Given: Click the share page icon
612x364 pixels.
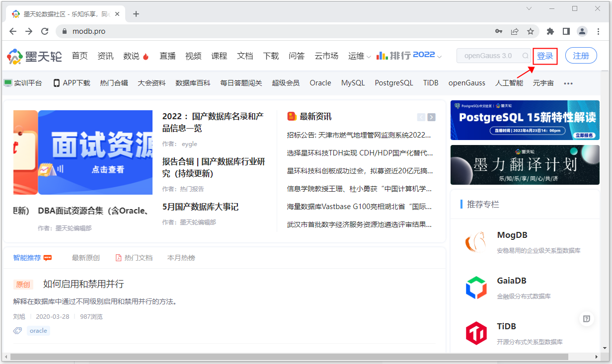Looking at the screenshot, I should (x=515, y=31).
